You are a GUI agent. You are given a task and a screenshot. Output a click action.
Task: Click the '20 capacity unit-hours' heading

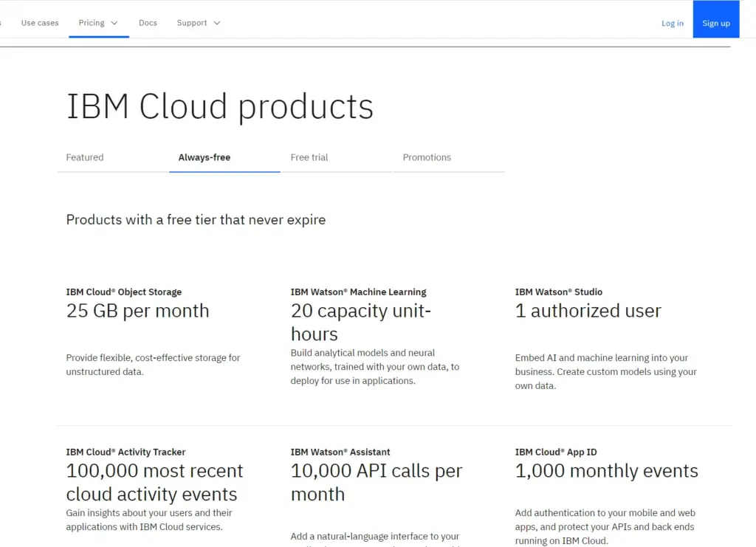[360, 323]
